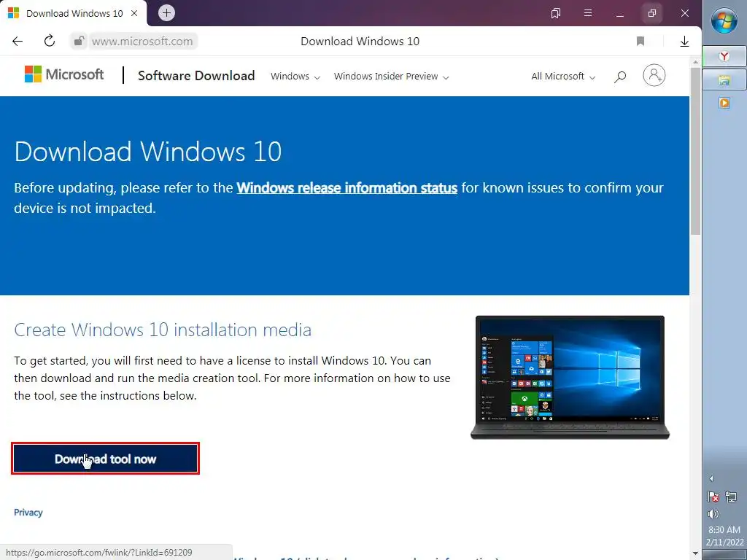Image resolution: width=747 pixels, height=560 pixels.
Task: Click the Download tool now button
Action: [105, 459]
